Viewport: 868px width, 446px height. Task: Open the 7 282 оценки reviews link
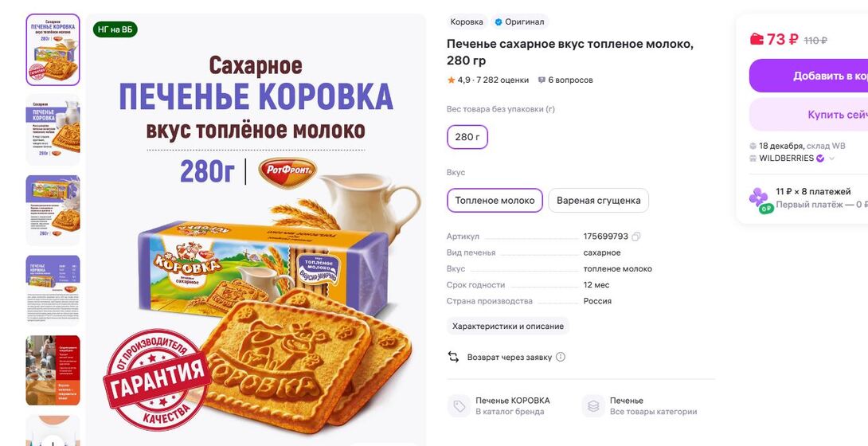pyautogui.click(x=504, y=80)
